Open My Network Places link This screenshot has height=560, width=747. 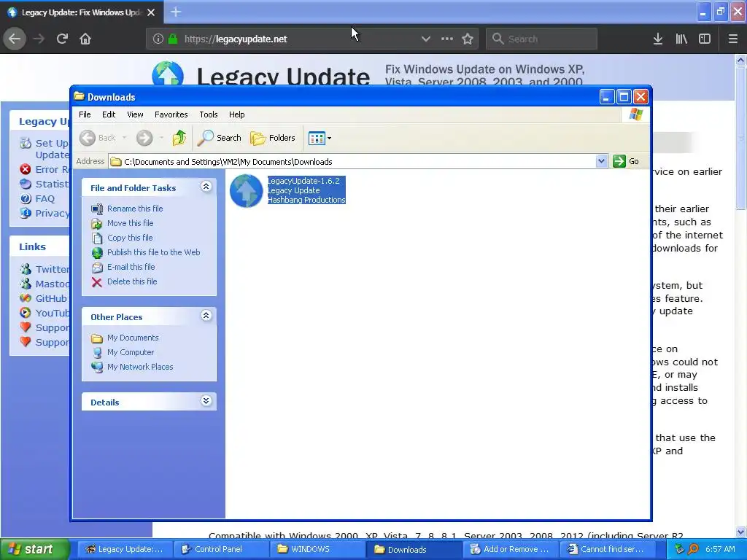tap(140, 367)
